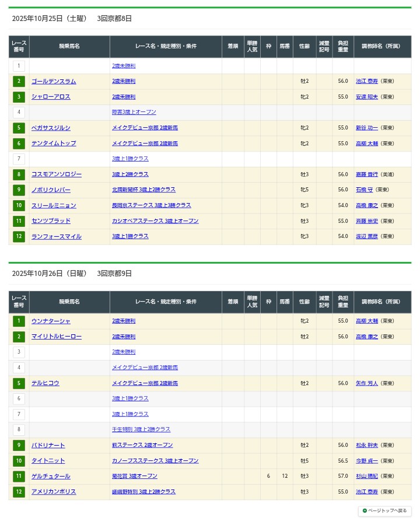Select heading 2025年10月26日(日曜) 3回京都9日
The image size is (420, 521).
click(72, 274)
